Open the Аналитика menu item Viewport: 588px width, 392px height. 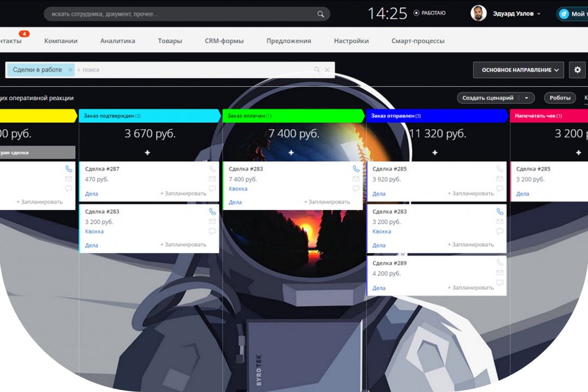coord(118,41)
